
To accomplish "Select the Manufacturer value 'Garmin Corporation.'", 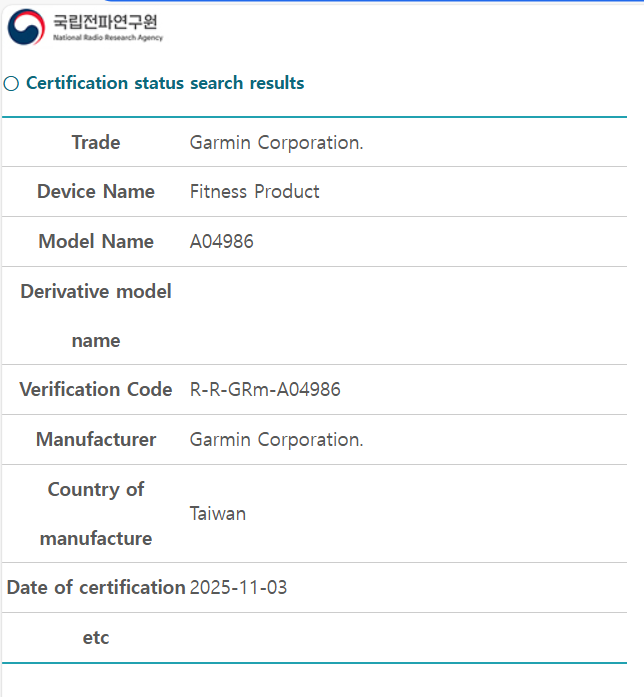I will click(x=276, y=439).
